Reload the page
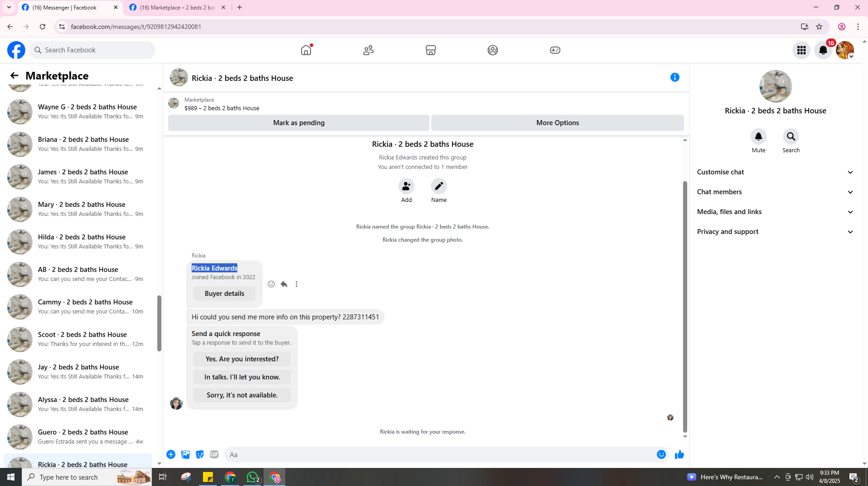This screenshot has height=486, width=868. (x=42, y=27)
